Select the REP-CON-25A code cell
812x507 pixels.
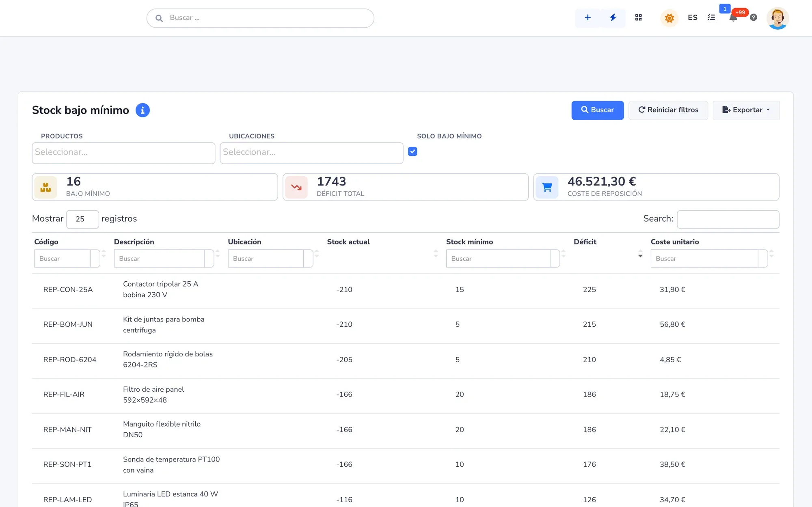(x=68, y=290)
